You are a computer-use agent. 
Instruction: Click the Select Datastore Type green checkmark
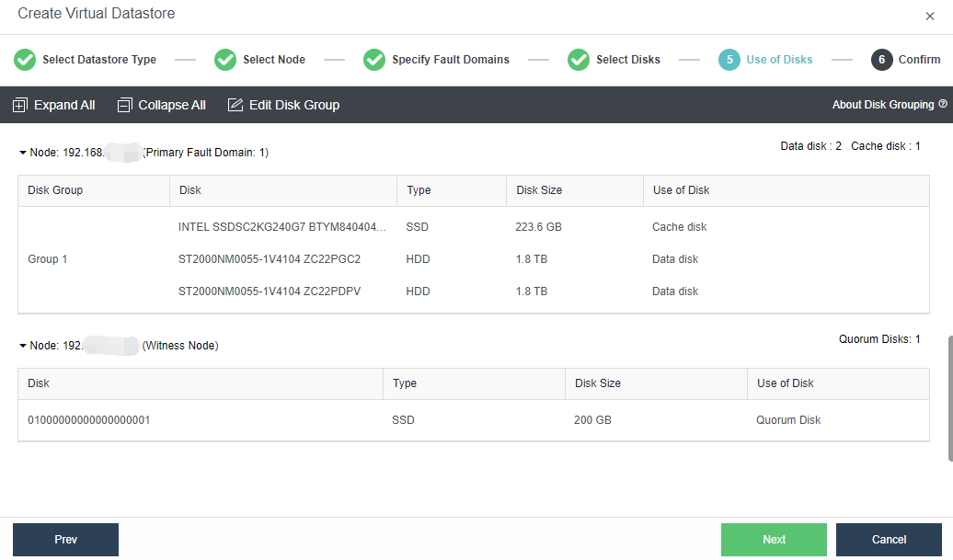[x=25, y=60]
